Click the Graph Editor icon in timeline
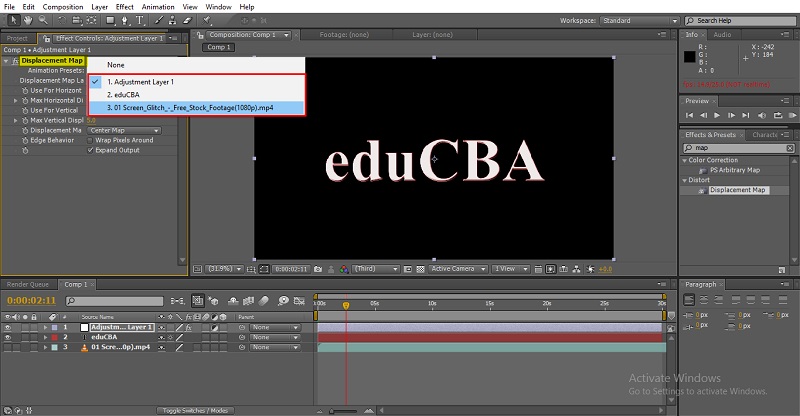This screenshot has height=416, width=800. 299,301
